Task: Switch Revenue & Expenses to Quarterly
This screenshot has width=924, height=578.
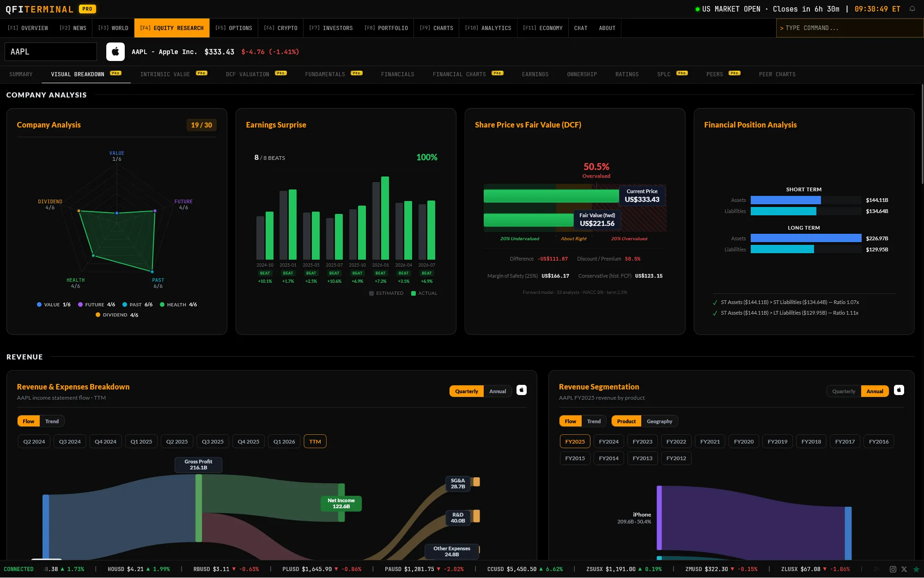Action: point(467,391)
